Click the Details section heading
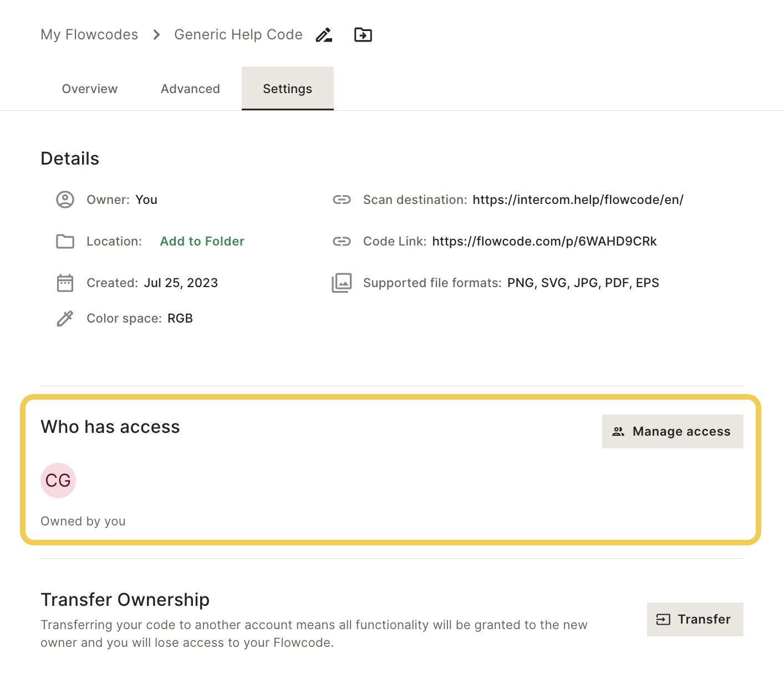 tap(70, 159)
